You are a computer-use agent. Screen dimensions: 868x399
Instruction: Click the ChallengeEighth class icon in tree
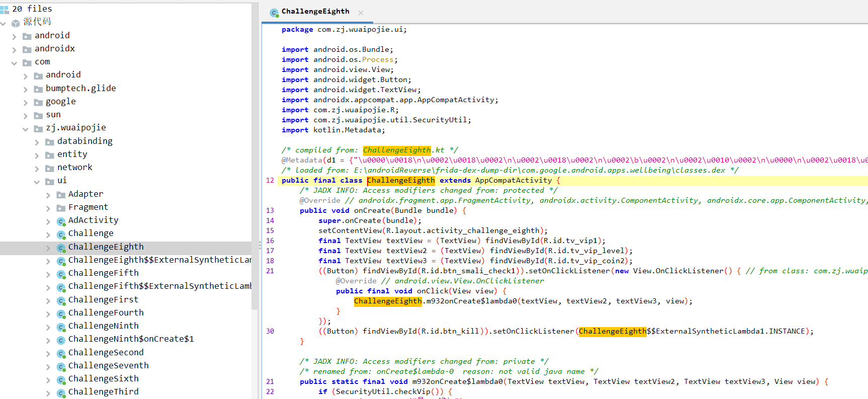[x=61, y=248]
